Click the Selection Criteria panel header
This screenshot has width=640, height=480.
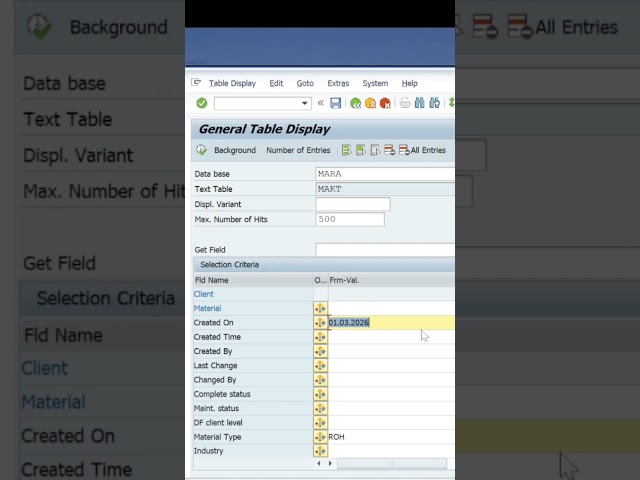coord(324,264)
